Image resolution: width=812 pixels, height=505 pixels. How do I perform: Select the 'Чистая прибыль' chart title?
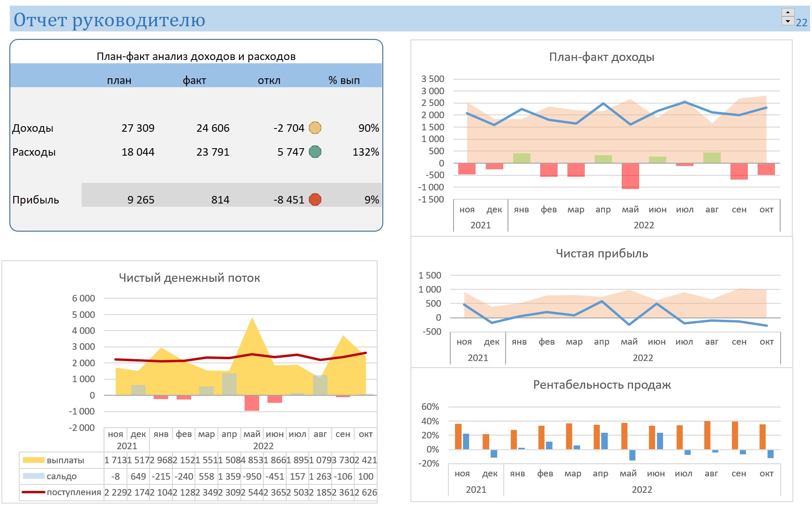pyautogui.click(x=602, y=254)
